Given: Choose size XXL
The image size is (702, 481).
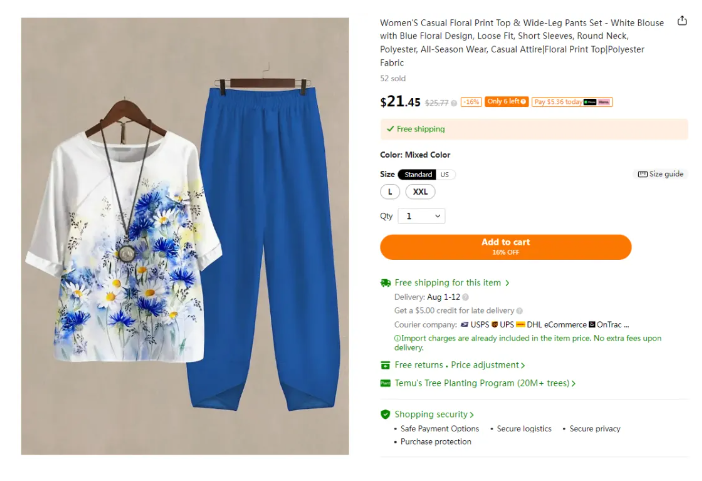Looking at the screenshot, I should tap(420, 192).
